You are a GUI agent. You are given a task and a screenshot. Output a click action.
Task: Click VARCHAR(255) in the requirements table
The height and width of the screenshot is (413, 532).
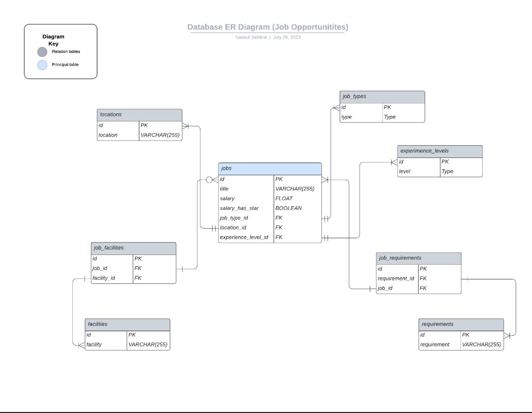point(482,344)
